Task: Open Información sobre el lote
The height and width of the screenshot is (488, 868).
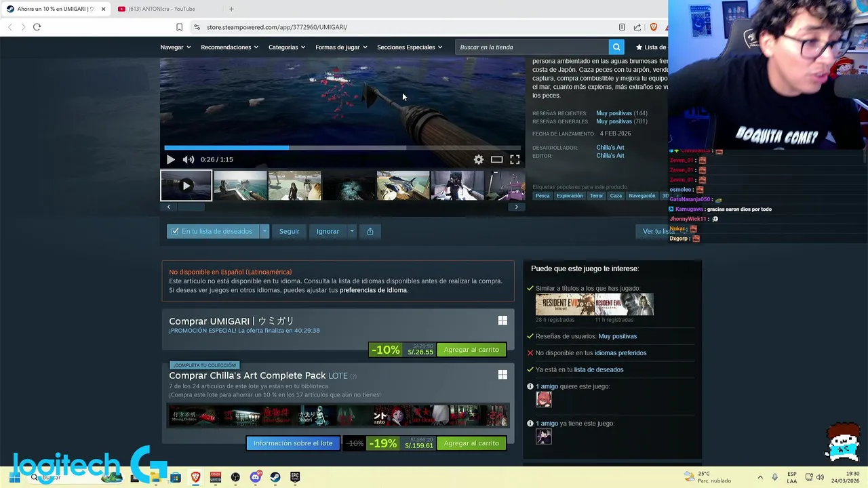Action: [293, 443]
